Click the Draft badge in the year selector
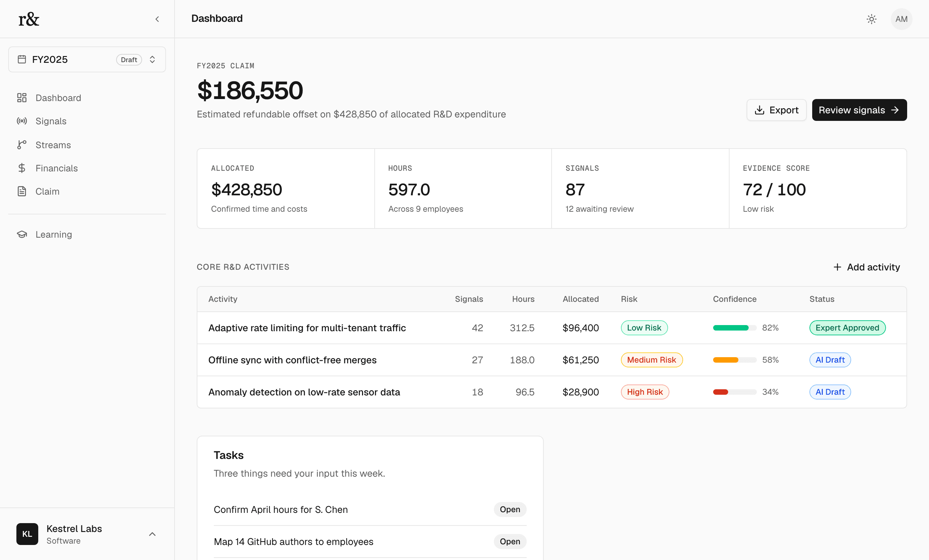This screenshot has width=929, height=560. point(129,59)
